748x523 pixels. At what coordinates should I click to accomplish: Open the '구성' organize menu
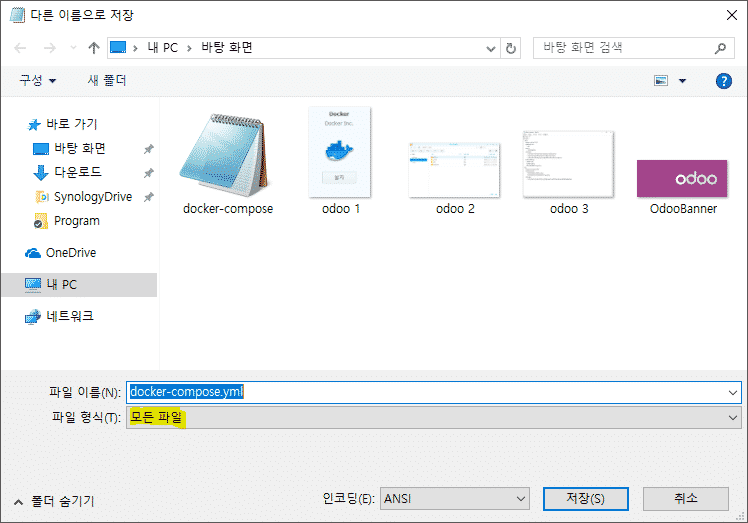(38, 80)
